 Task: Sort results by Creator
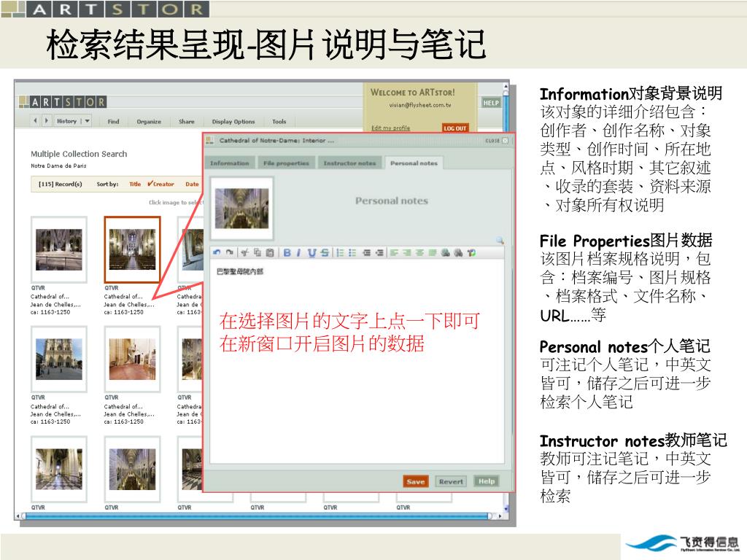pyautogui.click(x=161, y=184)
